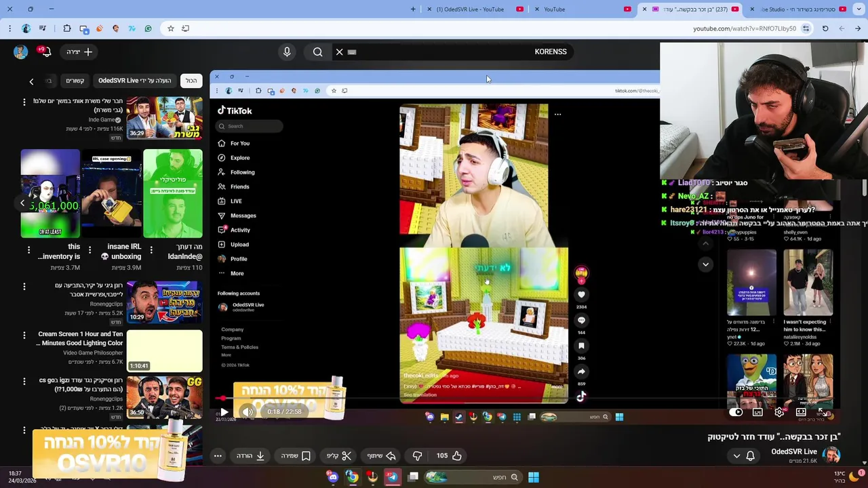
Task: Click the TikTok bookmark favorites icon
Action: pos(581,346)
